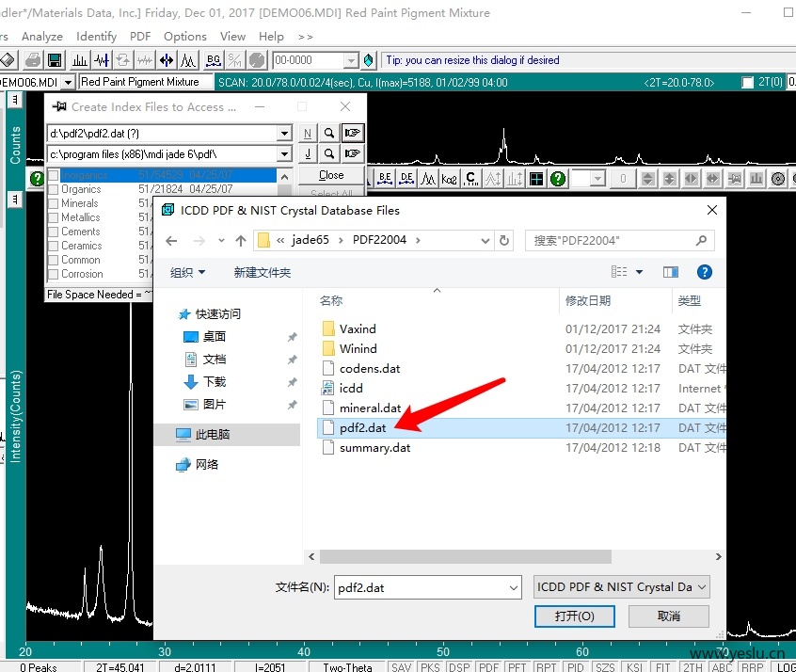
Task: Click the magnifier search icon beside pdf2.dat path
Action: pyautogui.click(x=329, y=133)
